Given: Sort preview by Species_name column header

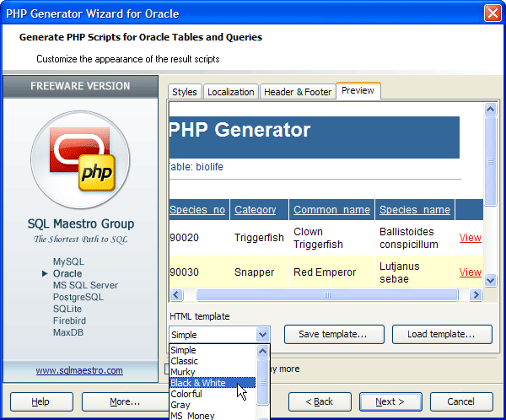Looking at the screenshot, I should click(415, 210).
